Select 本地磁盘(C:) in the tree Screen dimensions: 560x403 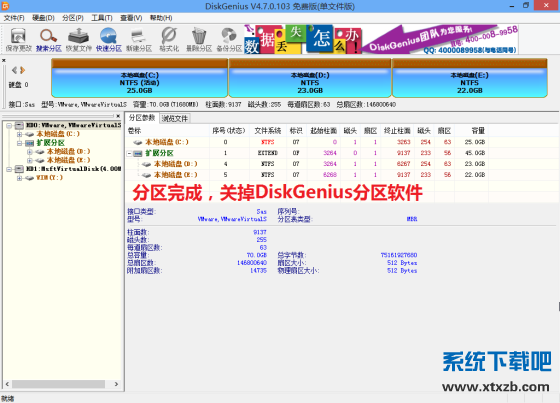(x=58, y=134)
